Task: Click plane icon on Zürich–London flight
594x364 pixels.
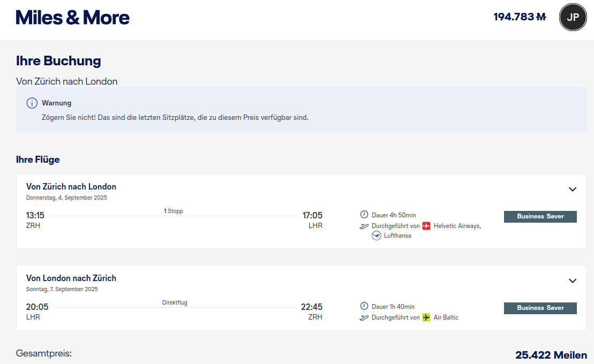Action: (x=364, y=226)
